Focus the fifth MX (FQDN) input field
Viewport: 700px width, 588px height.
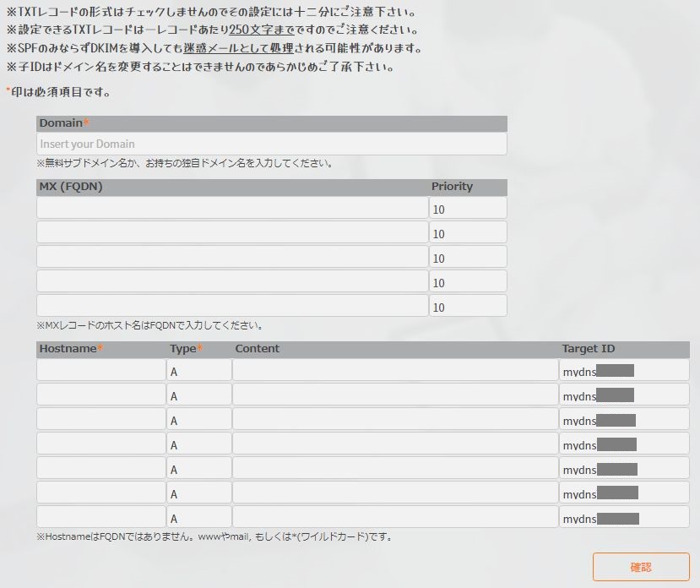(x=232, y=307)
